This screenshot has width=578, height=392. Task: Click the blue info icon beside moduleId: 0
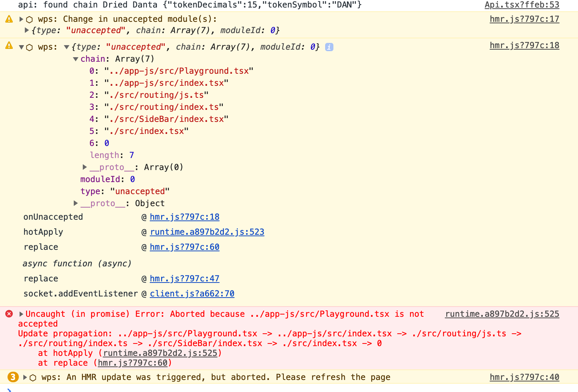pos(329,47)
